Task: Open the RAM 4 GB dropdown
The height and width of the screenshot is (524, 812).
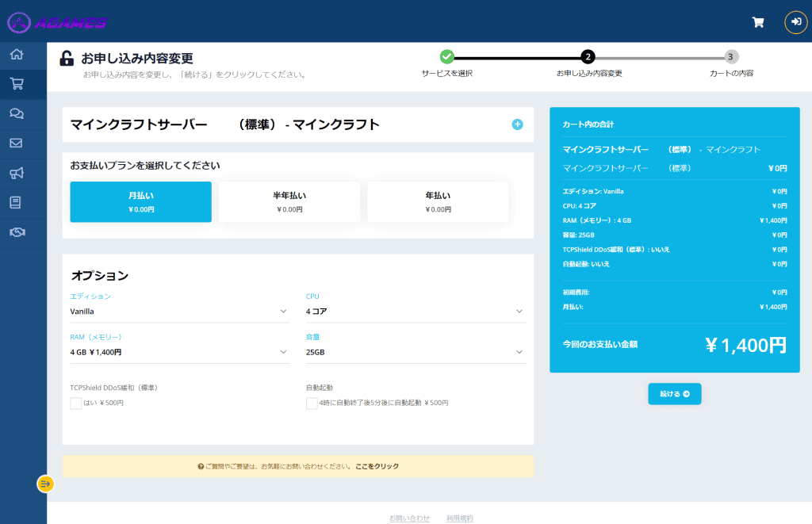Action: (180, 353)
